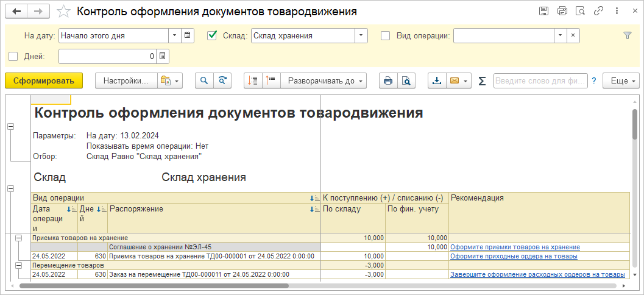Image resolution: width=644 pixels, height=295 pixels.
Task: Click the printer icon in toolbar
Action: (x=387, y=80)
